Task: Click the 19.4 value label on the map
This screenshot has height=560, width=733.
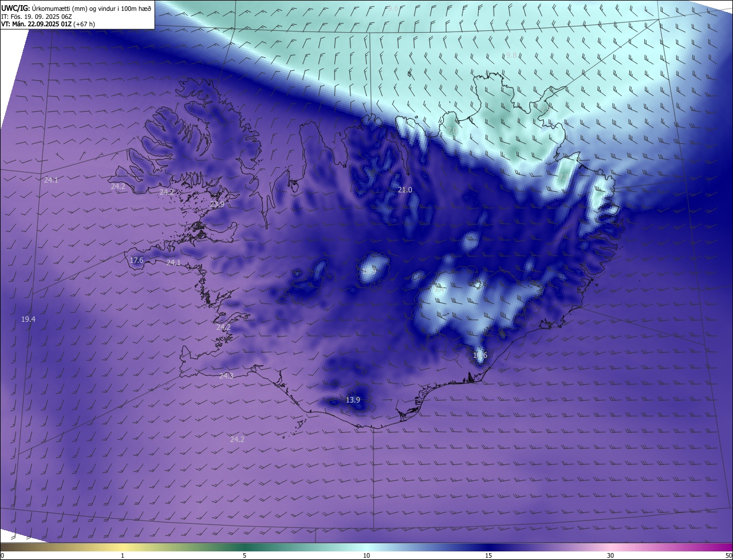Action: click(28, 319)
